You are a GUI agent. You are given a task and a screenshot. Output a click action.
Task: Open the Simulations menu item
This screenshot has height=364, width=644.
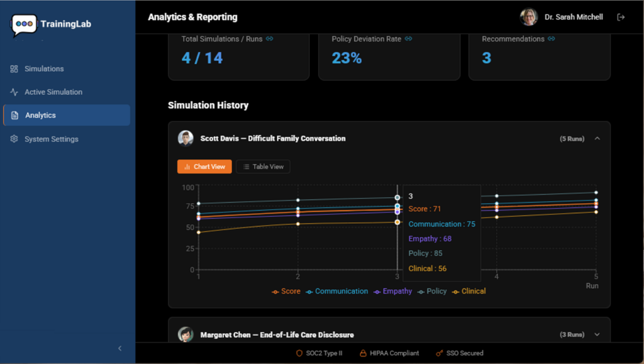point(67,69)
